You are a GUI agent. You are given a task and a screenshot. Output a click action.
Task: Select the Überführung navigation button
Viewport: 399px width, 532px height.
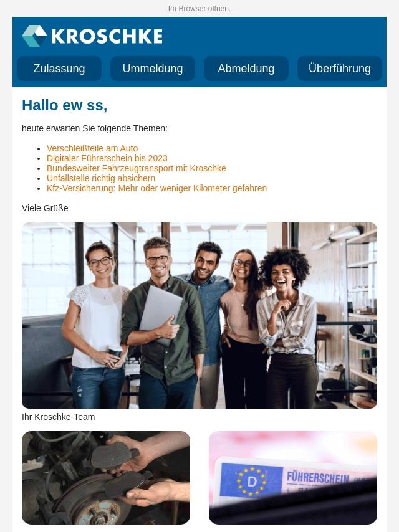340,69
